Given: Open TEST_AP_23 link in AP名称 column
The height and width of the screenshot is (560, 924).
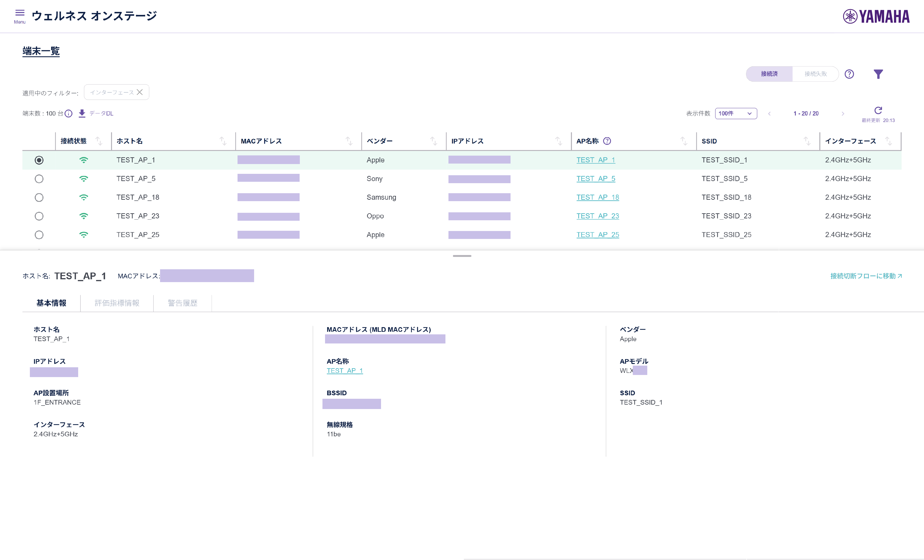Looking at the screenshot, I should tap(597, 217).
